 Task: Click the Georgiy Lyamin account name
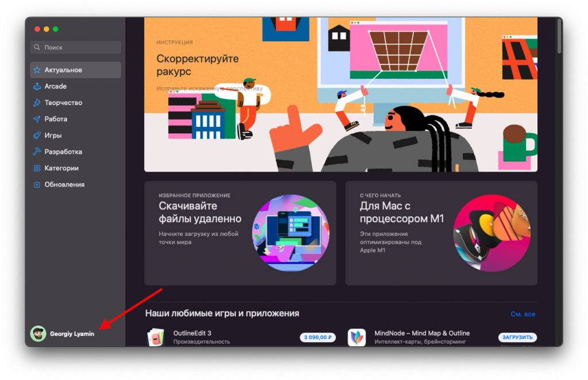[x=72, y=334]
